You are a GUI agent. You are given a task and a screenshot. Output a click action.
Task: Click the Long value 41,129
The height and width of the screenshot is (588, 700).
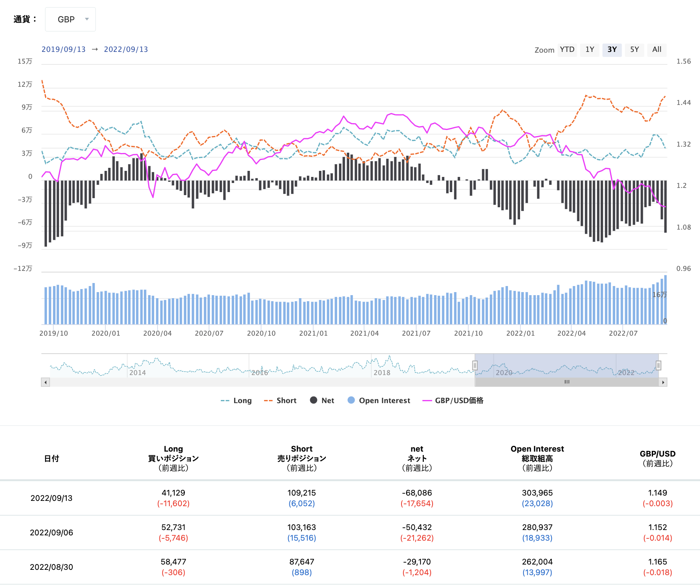click(x=173, y=493)
